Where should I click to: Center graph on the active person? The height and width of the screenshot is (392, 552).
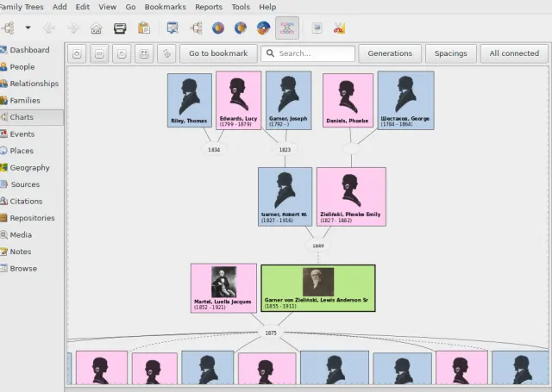click(x=166, y=53)
